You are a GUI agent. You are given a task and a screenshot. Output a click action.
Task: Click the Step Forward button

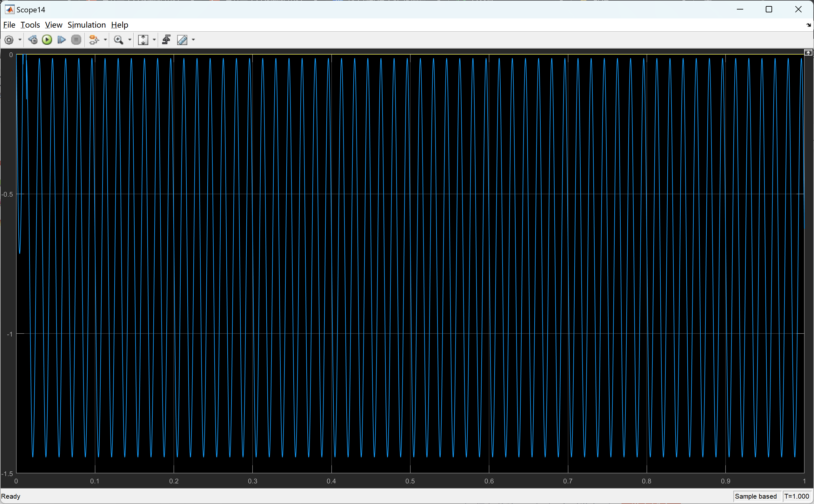[61, 40]
